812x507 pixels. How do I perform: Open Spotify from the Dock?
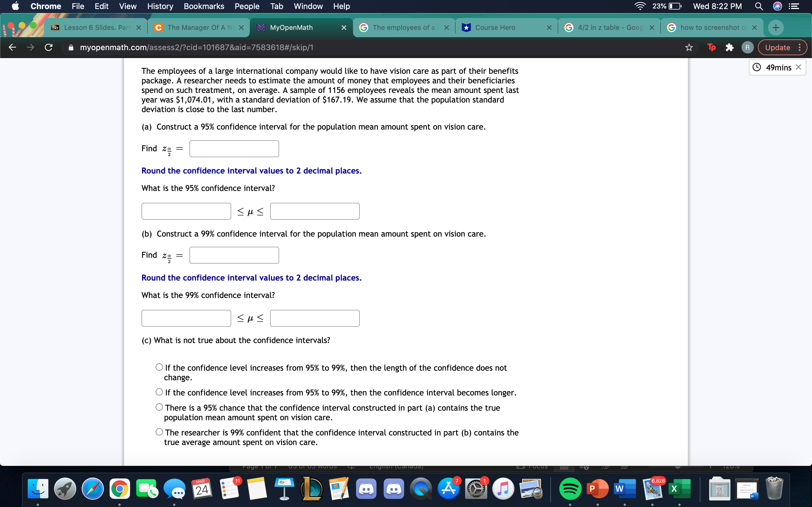click(570, 489)
